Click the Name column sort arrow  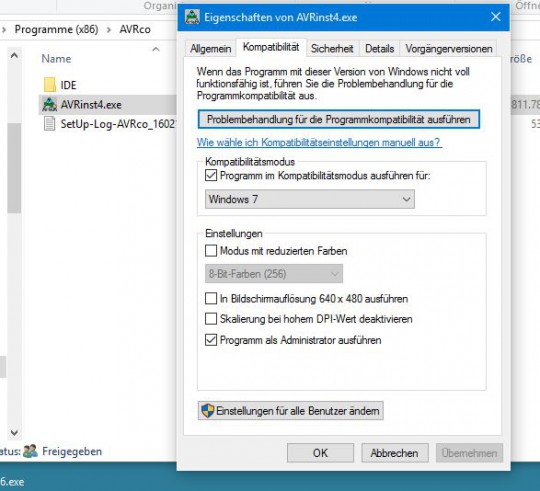(156, 49)
